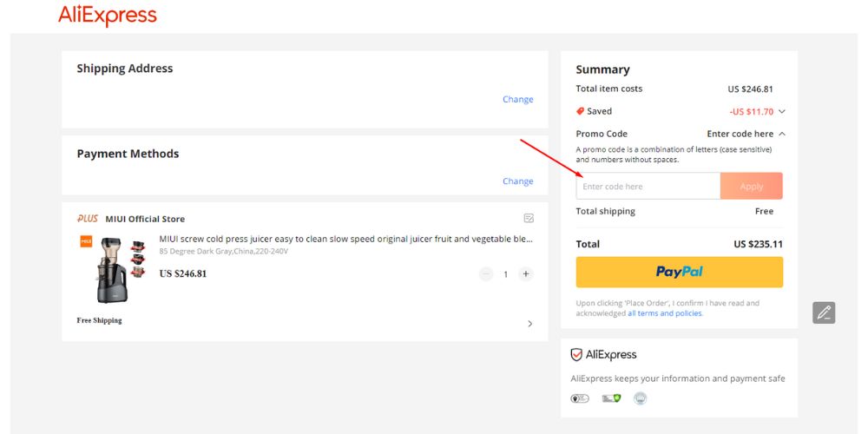
Task: Click the 'Enter code here' promo label
Action: click(x=740, y=134)
